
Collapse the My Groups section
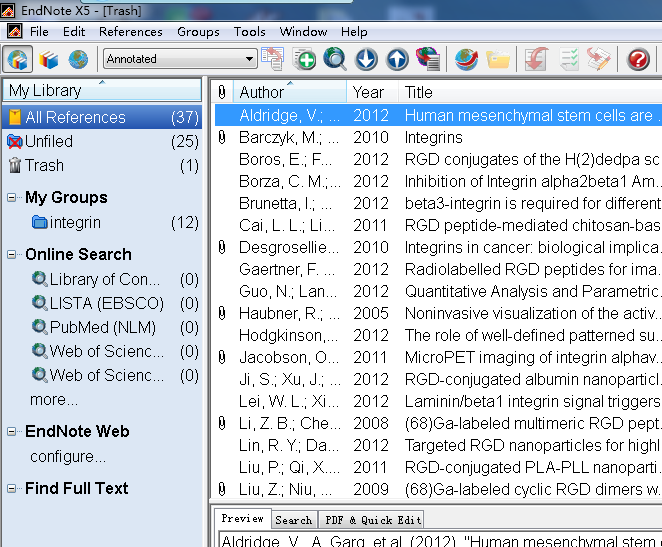(x=11, y=198)
